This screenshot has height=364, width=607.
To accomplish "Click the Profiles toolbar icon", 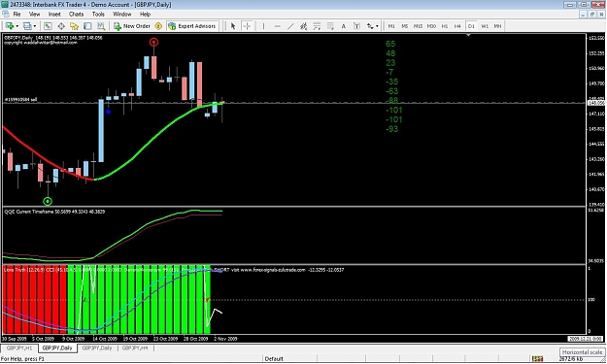I will 27,26.
